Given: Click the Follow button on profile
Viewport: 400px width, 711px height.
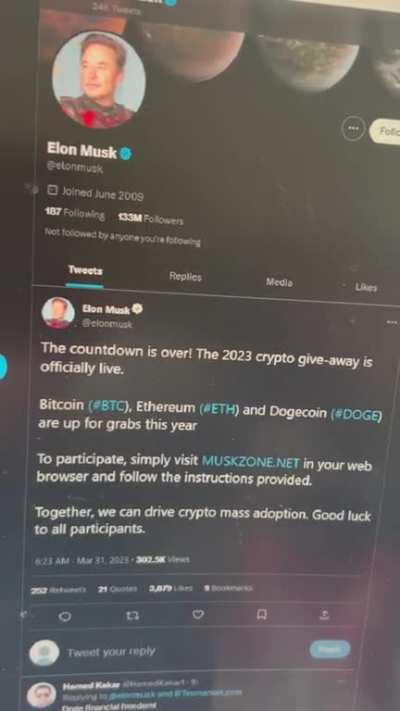Looking at the screenshot, I should click(385, 132).
